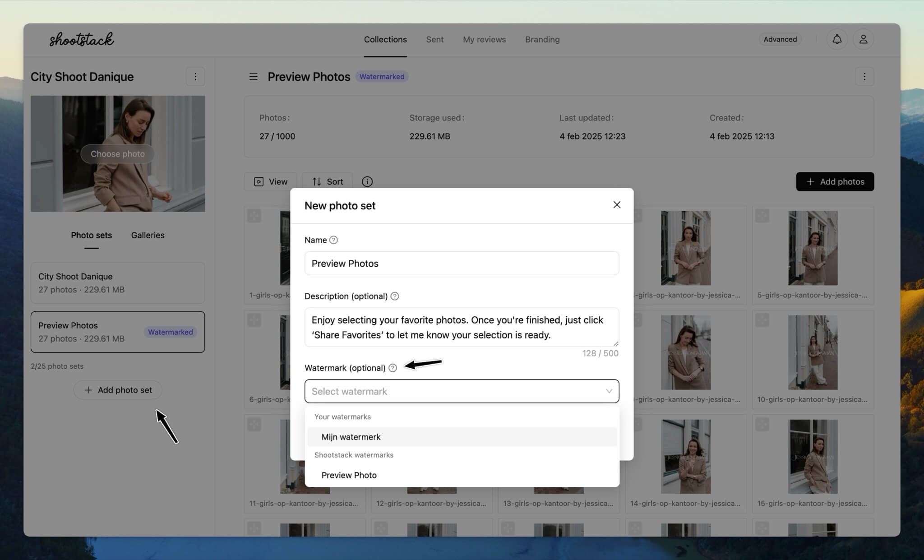Click the Preview Photos page heading
The width and height of the screenshot is (924, 560).
point(309,77)
